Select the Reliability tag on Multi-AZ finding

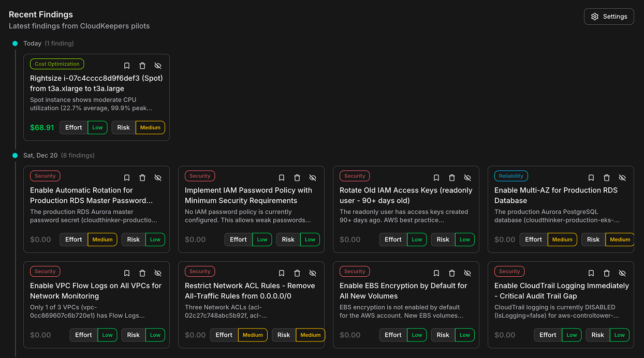coord(511,175)
